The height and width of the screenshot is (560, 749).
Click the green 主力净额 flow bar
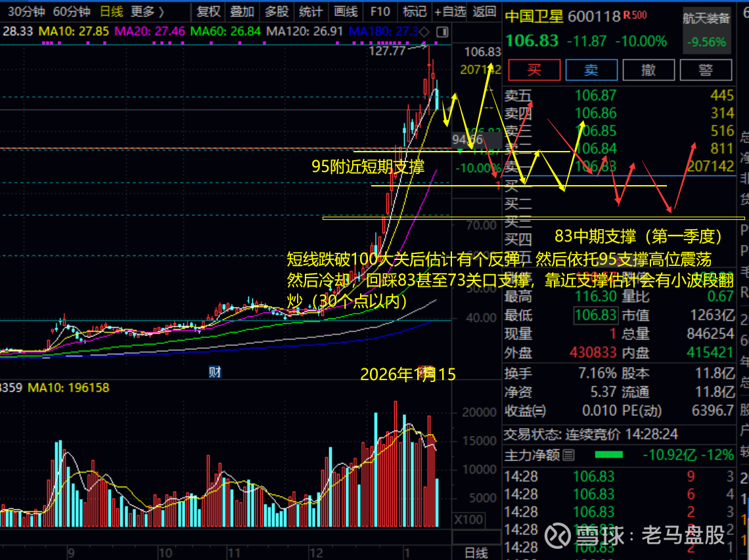(608, 455)
